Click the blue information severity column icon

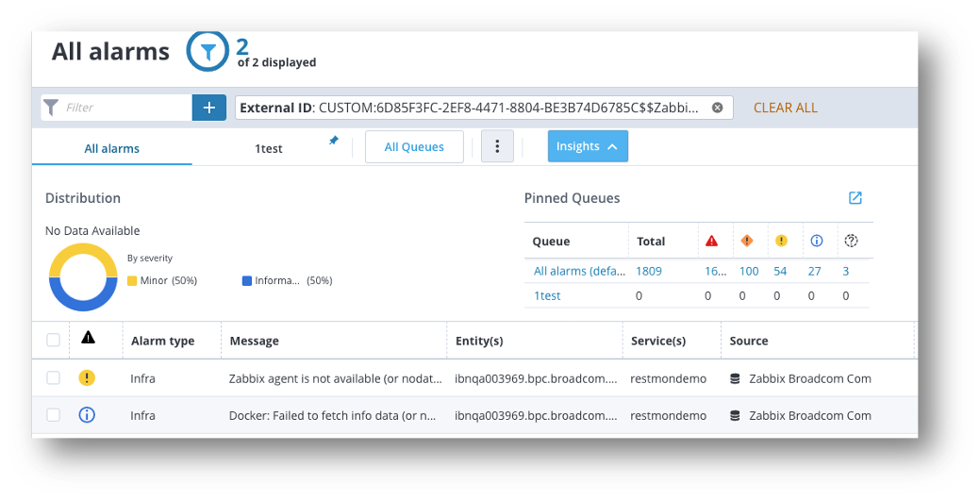(816, 241)
